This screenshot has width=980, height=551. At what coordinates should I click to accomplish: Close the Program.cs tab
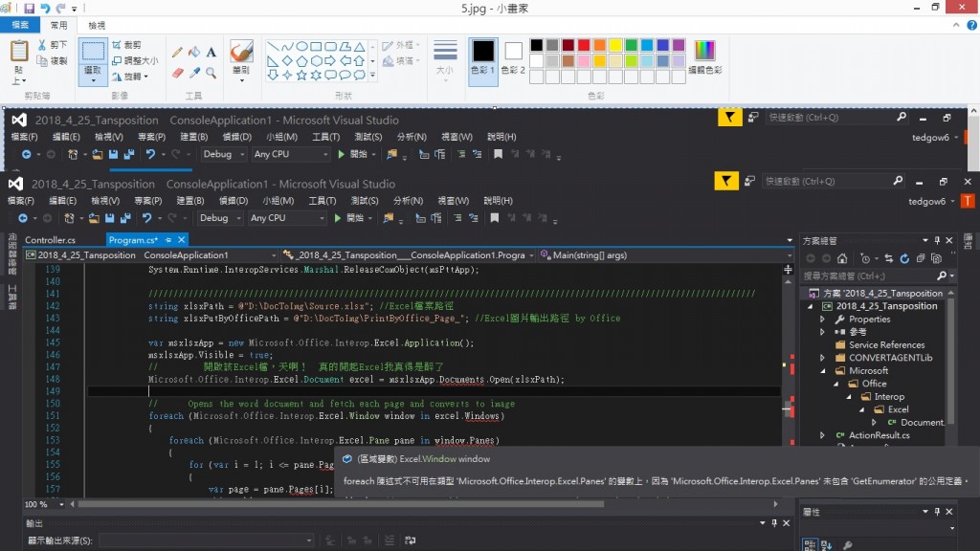pos(181,240)
